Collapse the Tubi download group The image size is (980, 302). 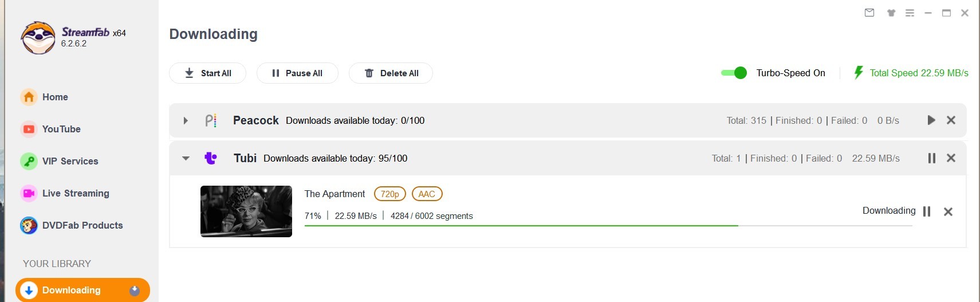(186, 158)
